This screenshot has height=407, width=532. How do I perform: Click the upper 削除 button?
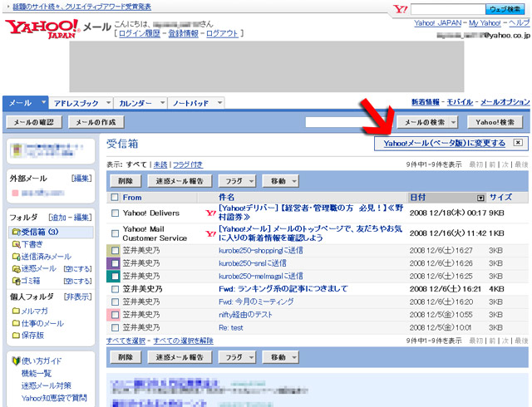(126, 181)
